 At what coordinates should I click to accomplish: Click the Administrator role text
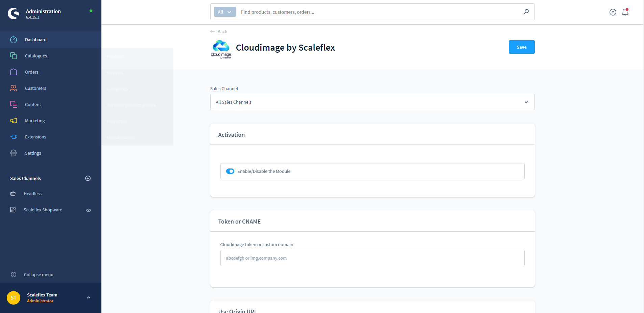pos(40,301)
